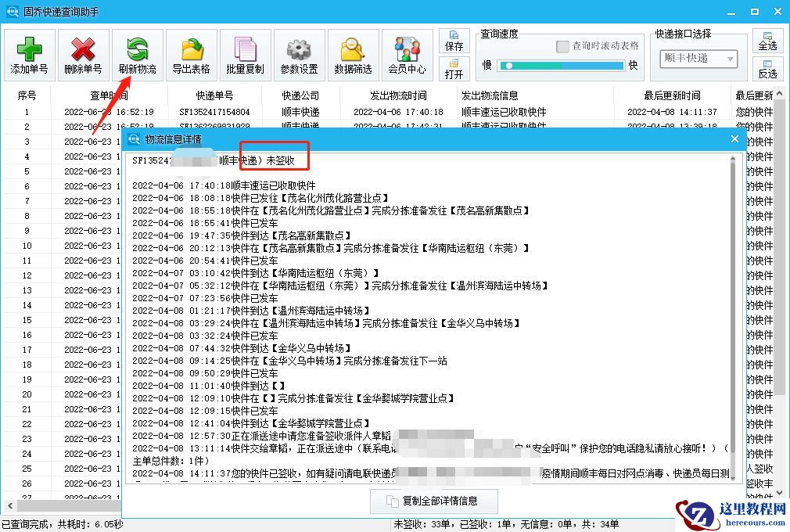Click 全选 select all button
Viewport: 790px width, 532px height.
767,41
